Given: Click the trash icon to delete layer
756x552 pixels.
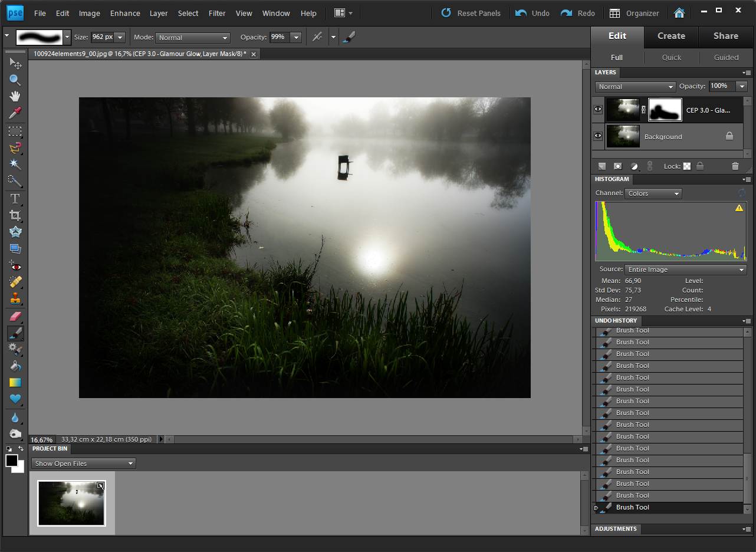Looking at the screenshot, I should point(735,166).
